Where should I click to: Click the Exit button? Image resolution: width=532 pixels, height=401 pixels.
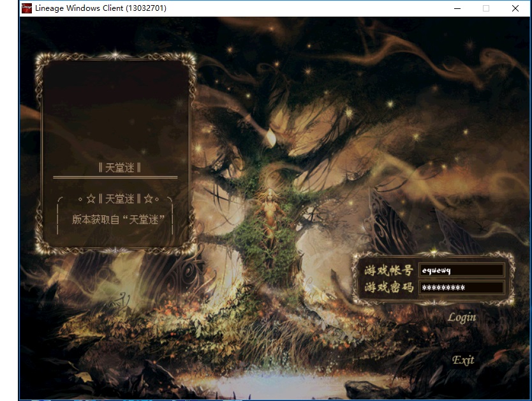(x=463, y=359)
